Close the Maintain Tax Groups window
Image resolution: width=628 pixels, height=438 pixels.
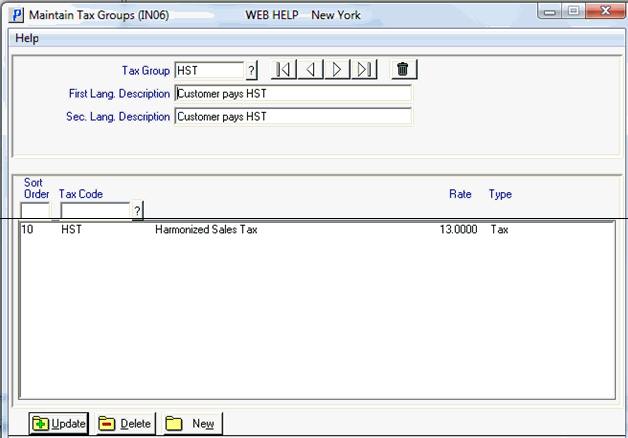[605, 11]
